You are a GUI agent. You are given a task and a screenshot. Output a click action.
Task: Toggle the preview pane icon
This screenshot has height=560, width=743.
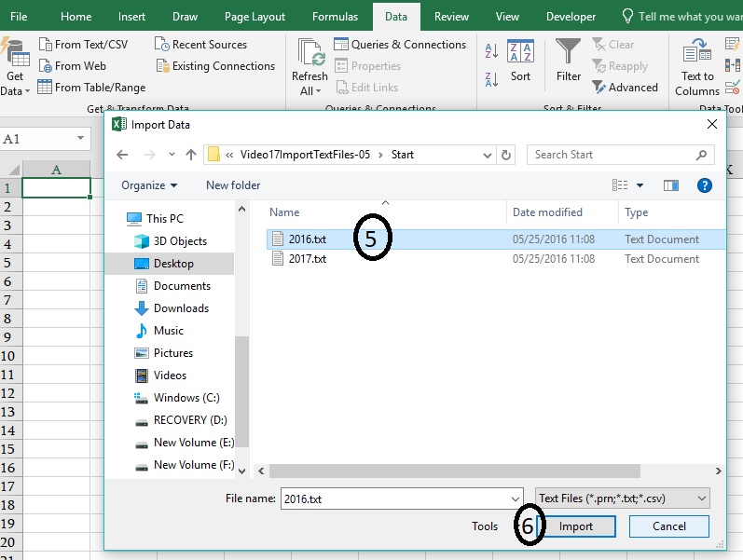671,185
